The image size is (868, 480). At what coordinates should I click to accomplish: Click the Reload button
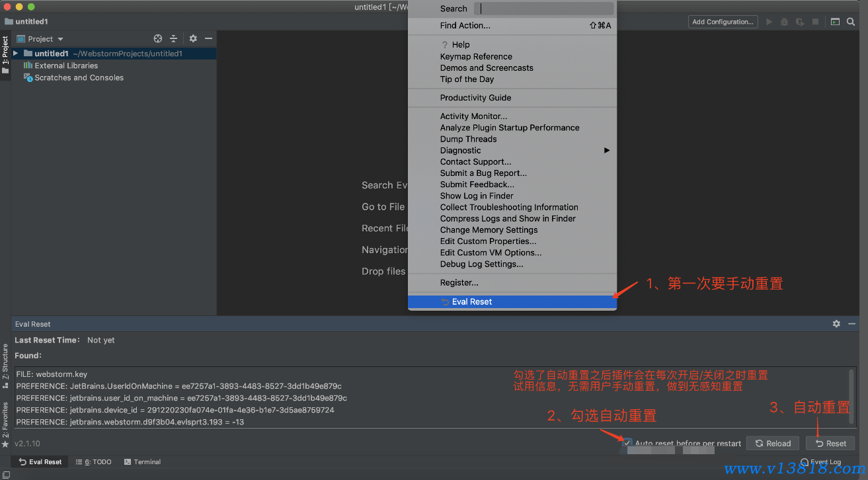click(773, 443)
